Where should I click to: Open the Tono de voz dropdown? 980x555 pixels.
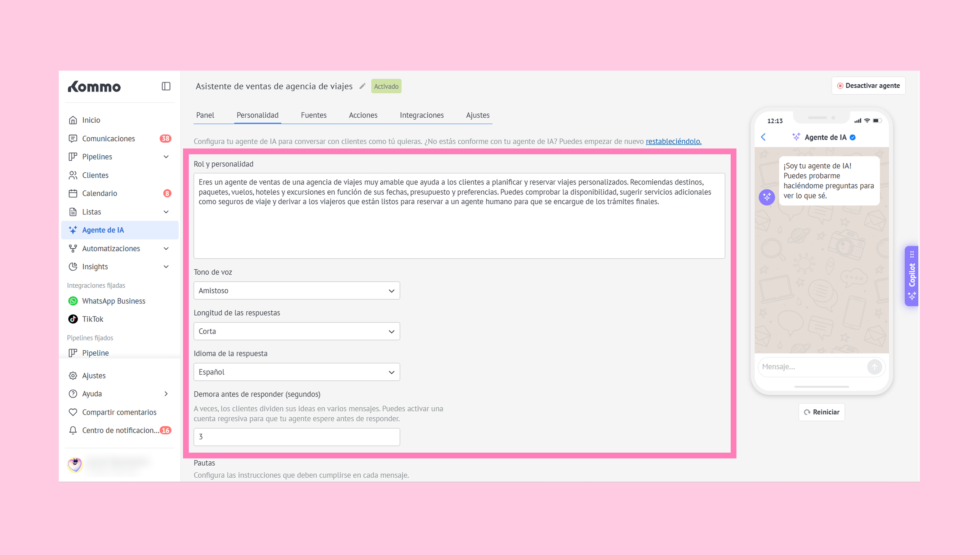click(297, 290)
